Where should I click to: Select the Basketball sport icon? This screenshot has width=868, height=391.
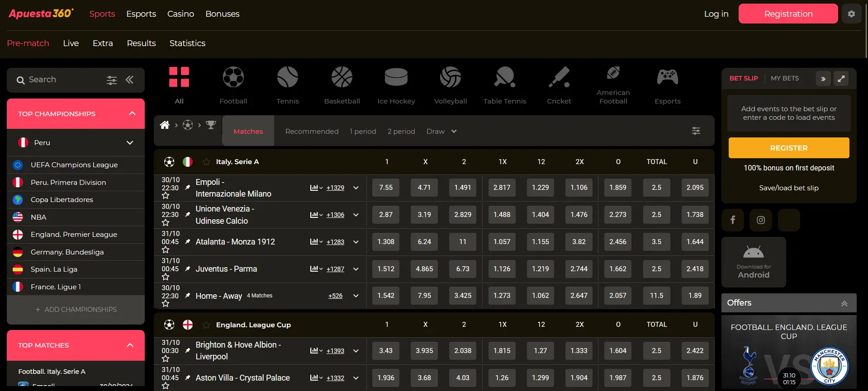pos(342,77)
